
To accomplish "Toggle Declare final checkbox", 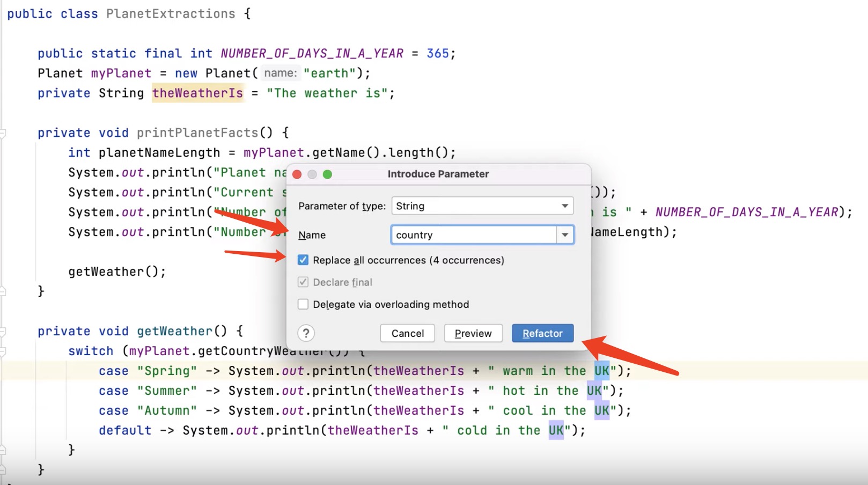I will [x=303, y=282].
